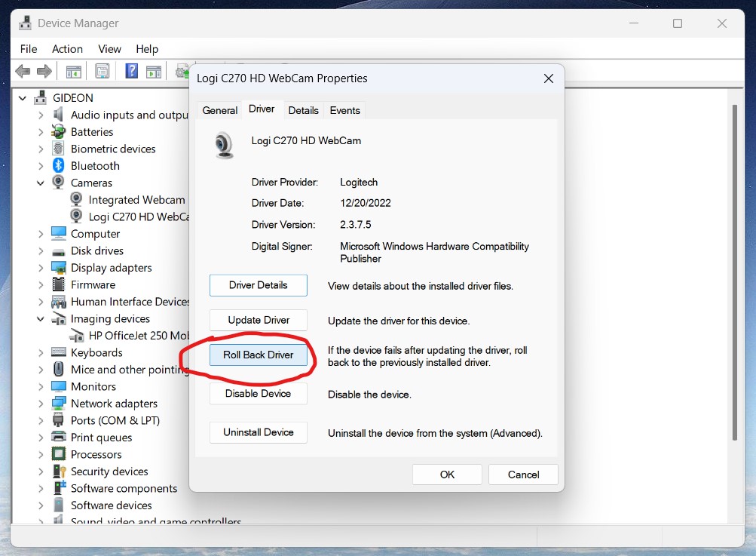Open the Action menu
Screen dimensions: 756x556
tap(67, 49)
